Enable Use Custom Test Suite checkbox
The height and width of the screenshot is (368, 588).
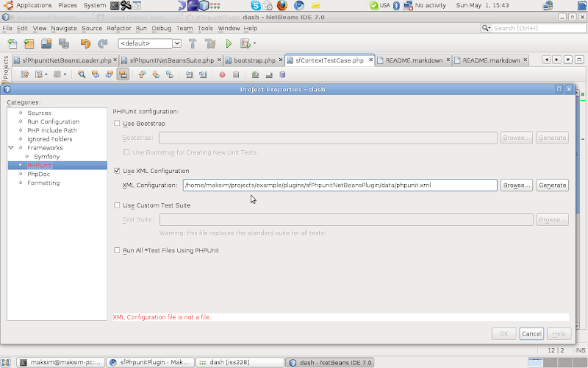117,205
